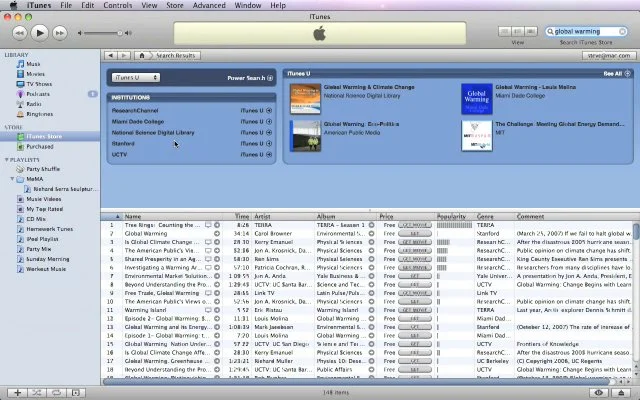The width and height of the screenshot is (640, 400).
Task: Click the eject disc button
Action: 621,393
